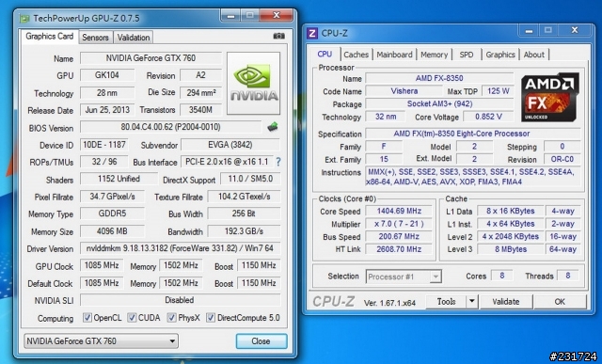Click the GPU-Z title bar app icon
The width and height of the screenshot is (602, 364).
tap(24, 19)
